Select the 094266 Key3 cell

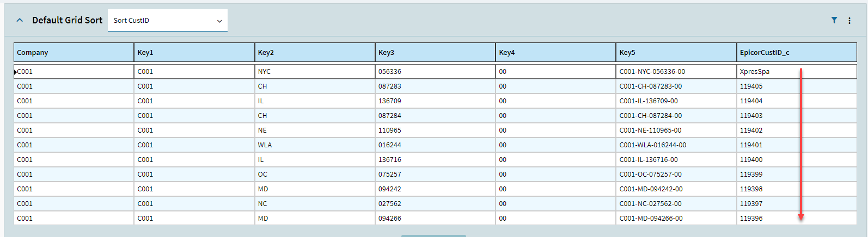coord(435,219)
